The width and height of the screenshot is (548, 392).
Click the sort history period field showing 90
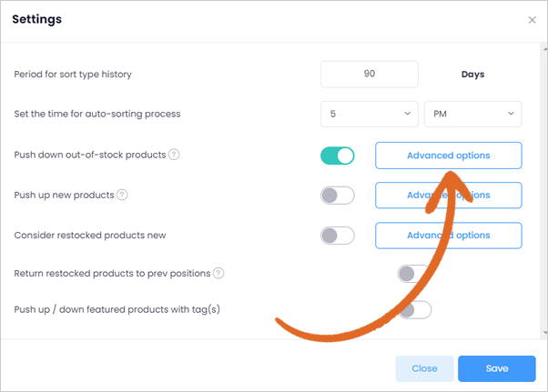[x=369, y=74]
